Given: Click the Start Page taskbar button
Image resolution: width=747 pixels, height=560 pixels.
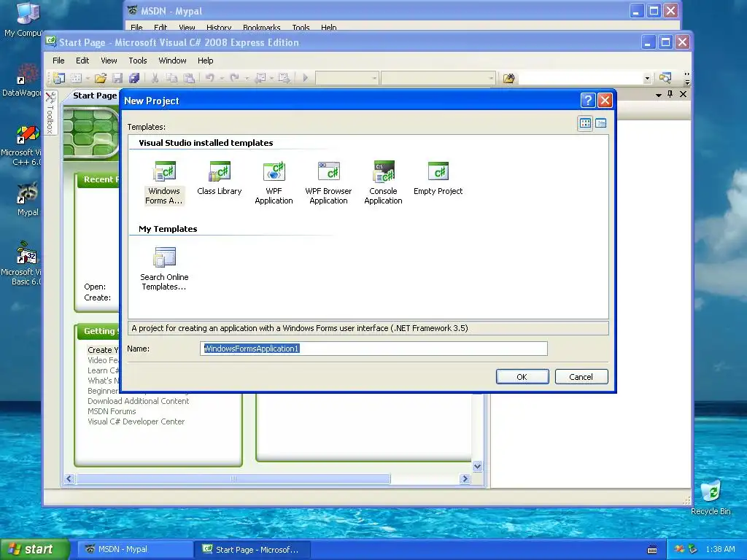Looking at the screenshot, I should click(x=252, y=549).
